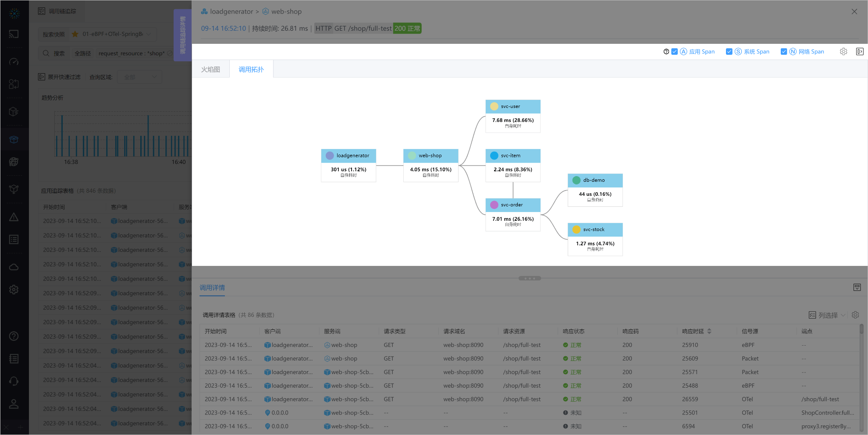The height and width of the screenshot is (435, 868).
Task: Click the panel layout icon at top right
Action: [860, 52]
